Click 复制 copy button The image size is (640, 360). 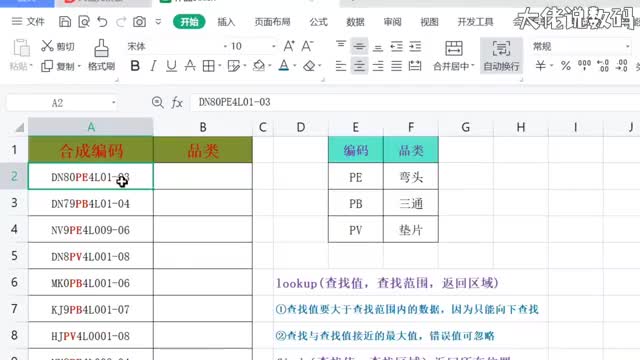[60, 66]
